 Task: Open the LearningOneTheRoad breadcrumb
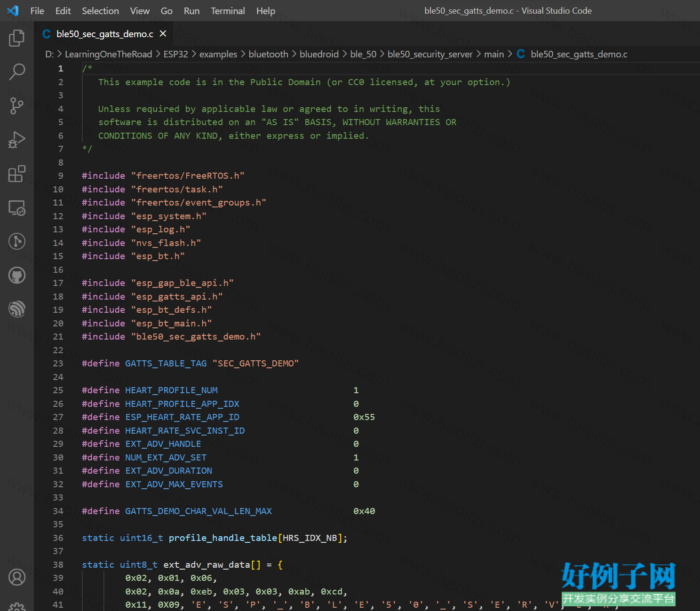tap(109, 54)
